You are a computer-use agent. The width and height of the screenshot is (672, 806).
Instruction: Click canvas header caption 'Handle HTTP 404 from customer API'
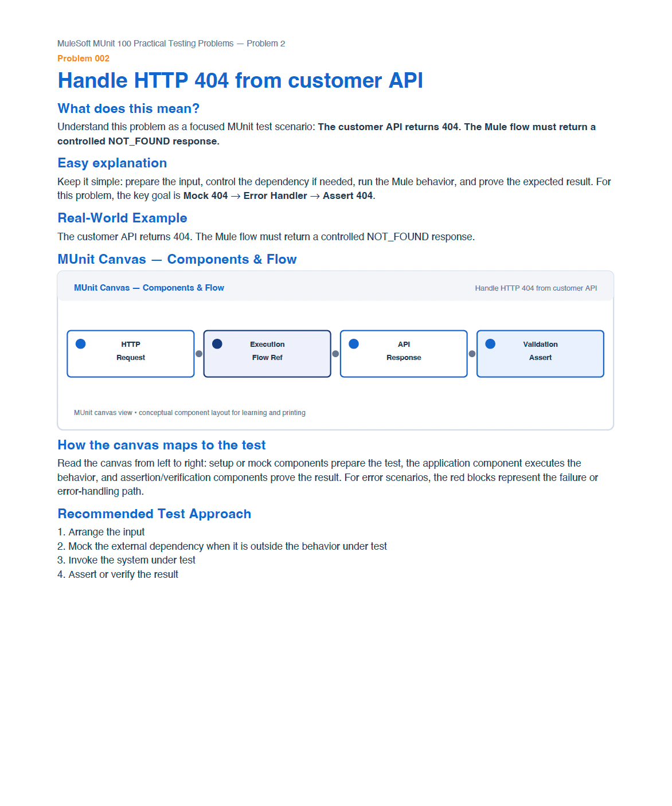pos(536,288)
